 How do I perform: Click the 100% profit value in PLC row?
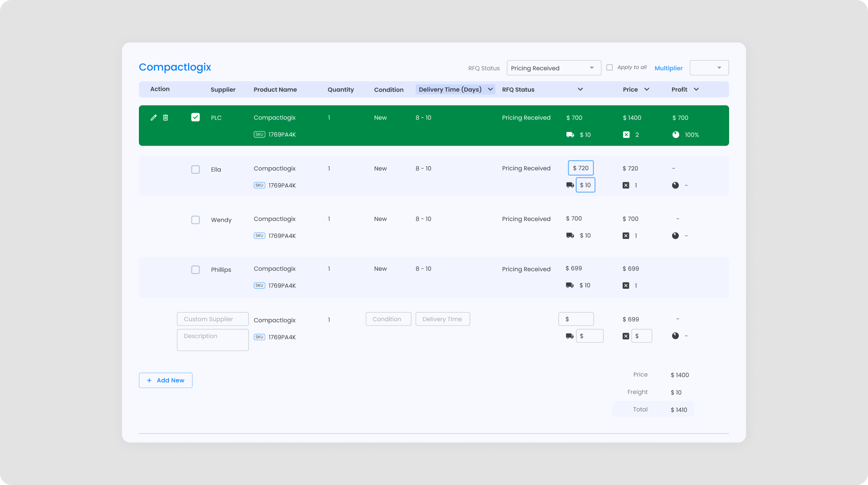coord(692,135)
